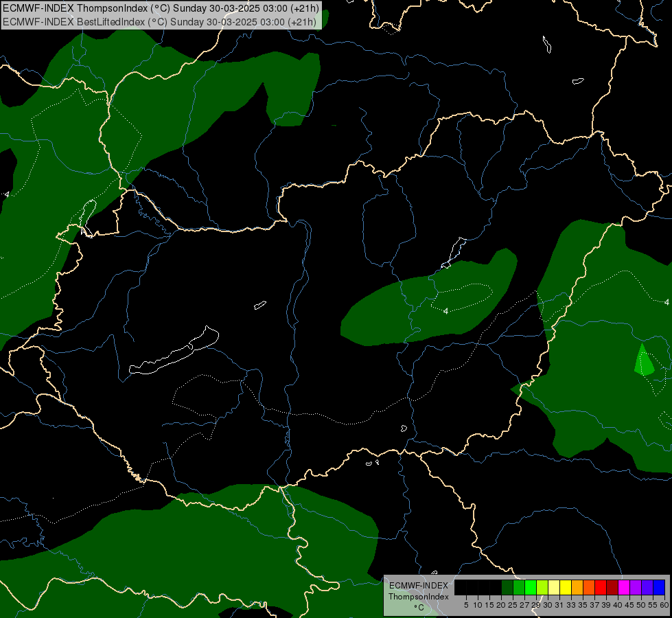Screen dimensions: 672x618
Task: Click the legend tick value 5
Action: (x=466, y=605)
